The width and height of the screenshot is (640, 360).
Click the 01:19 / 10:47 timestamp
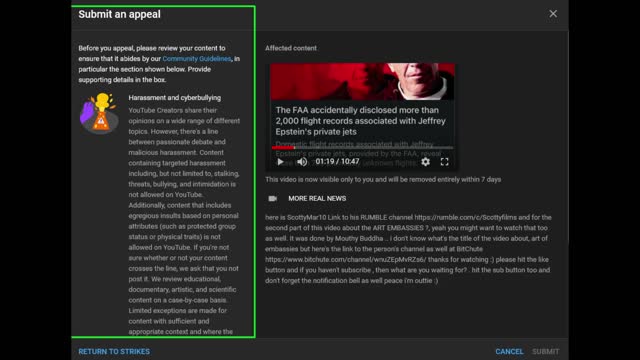click(337, 162)
